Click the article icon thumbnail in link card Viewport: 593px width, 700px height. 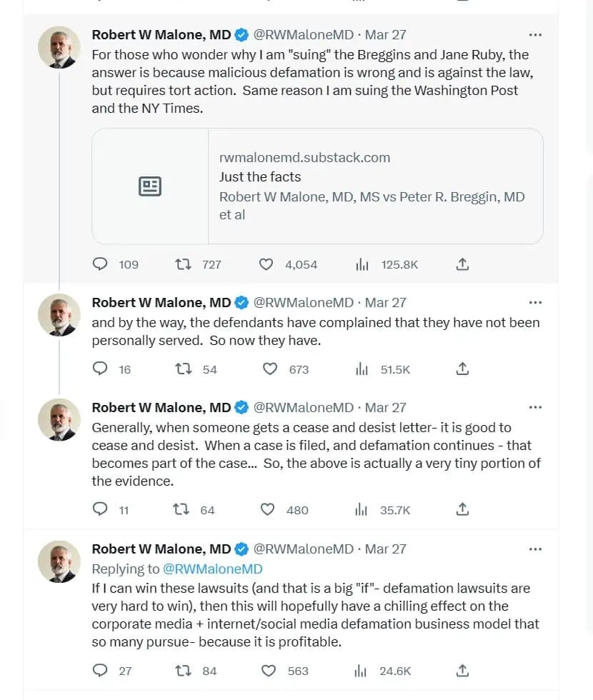(150, 186)
